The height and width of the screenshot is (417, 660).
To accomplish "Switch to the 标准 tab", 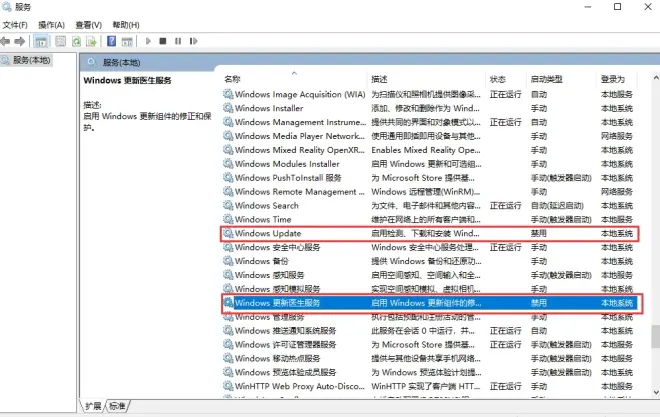I will click(x=117, y=406).
